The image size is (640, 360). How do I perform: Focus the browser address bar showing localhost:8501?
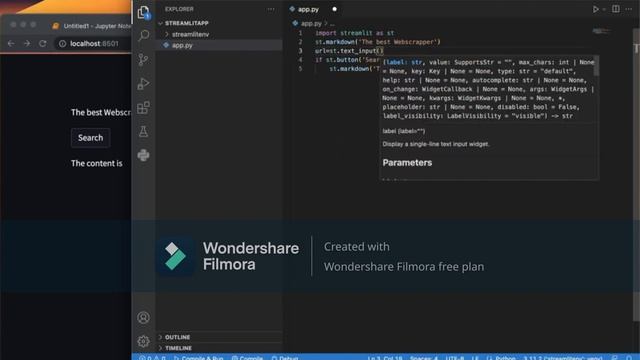coord(94,43)
